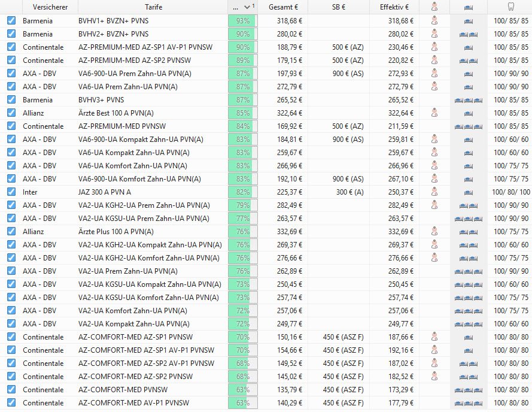The width and height of the screenshot is (532, 412).
Task: Sort by the Versicherer column header
Action: pyautogui.click(x=50, y=7)
